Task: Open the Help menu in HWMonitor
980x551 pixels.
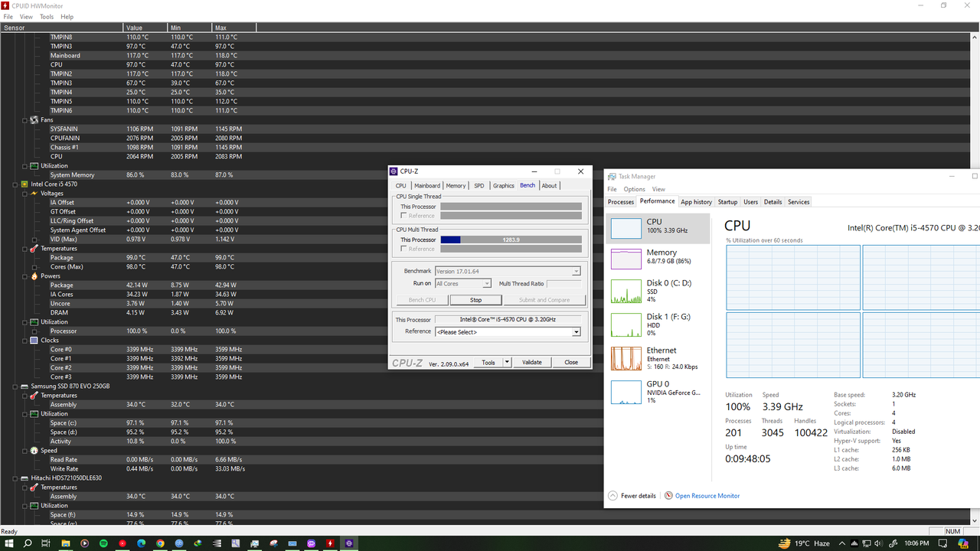Action: click(67, 17)
